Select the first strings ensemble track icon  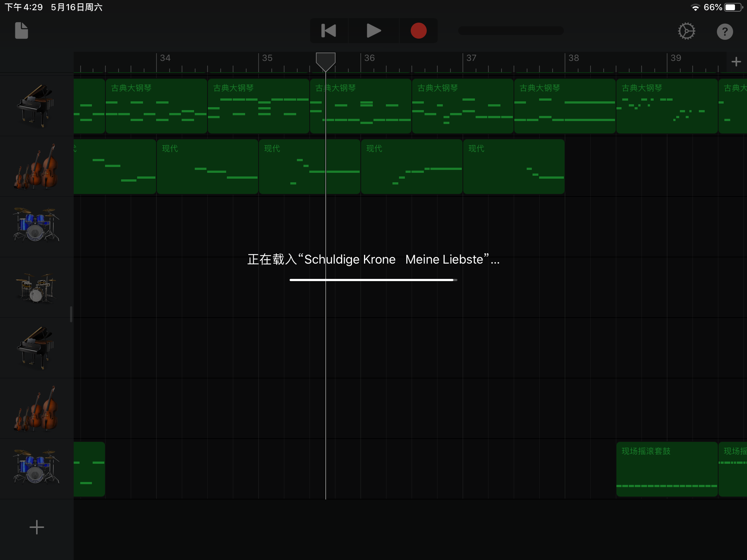[36, 167]
